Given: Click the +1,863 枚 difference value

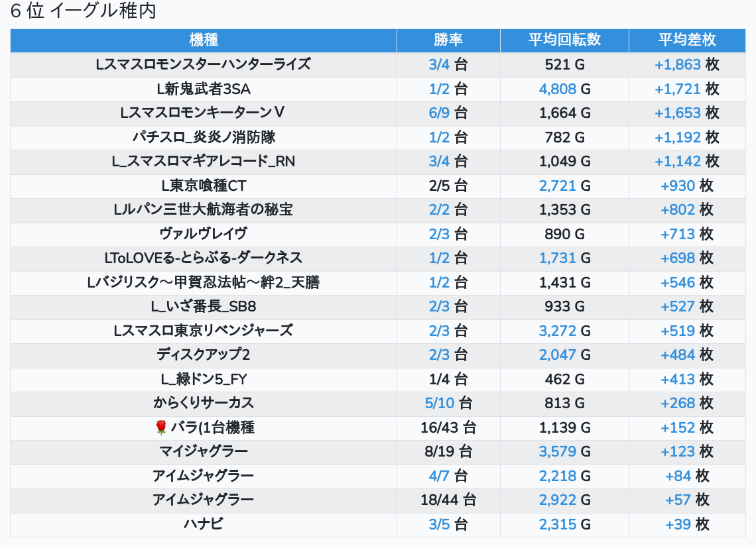Looking at the screenshot, I should [687, 64].
